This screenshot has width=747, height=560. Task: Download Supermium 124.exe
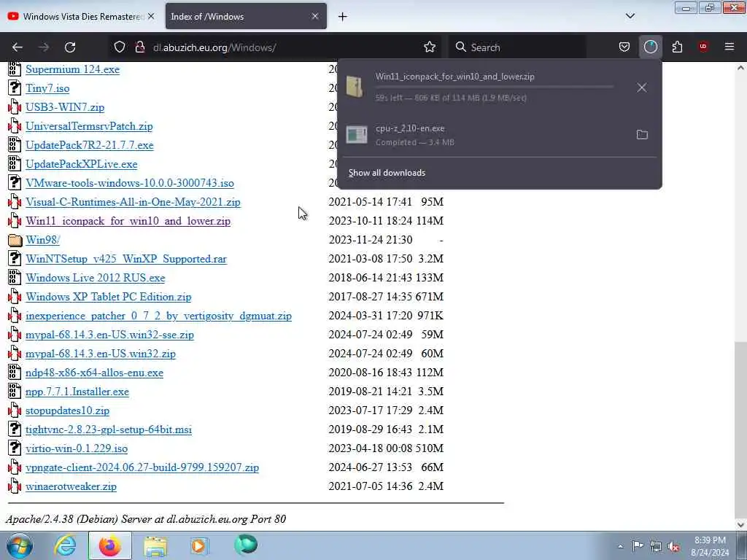[72, 69]
